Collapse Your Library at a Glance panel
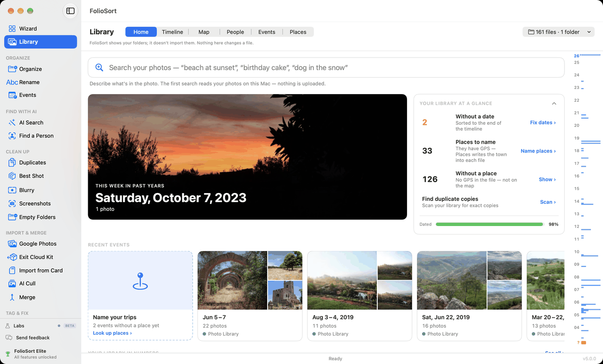 [x=554, y=104]
